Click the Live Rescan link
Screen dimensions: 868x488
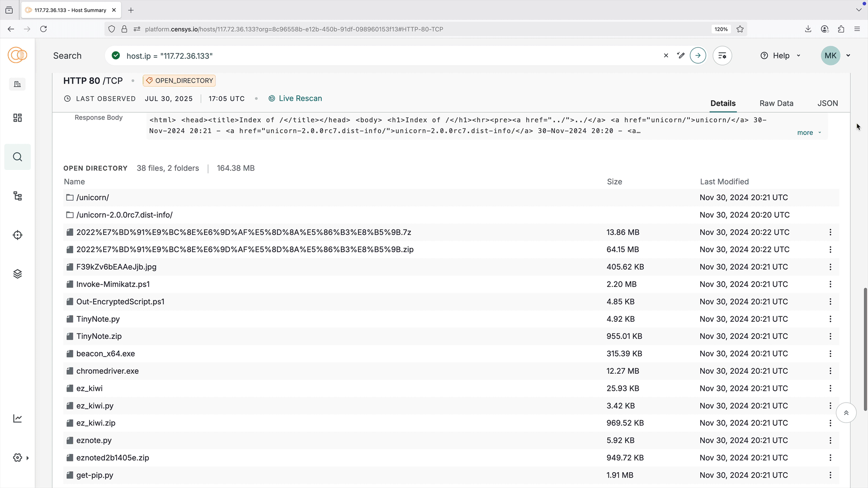click(x=295, y=99)
